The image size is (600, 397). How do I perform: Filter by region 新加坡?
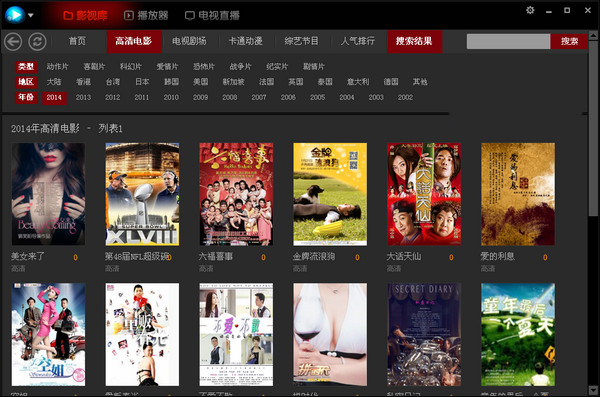233,82
